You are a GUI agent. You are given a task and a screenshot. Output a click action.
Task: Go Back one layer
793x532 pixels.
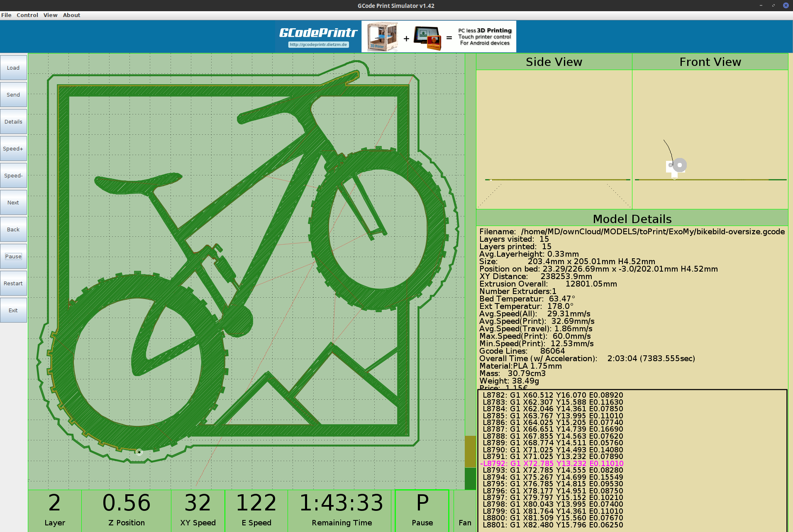tap(13, 229)
